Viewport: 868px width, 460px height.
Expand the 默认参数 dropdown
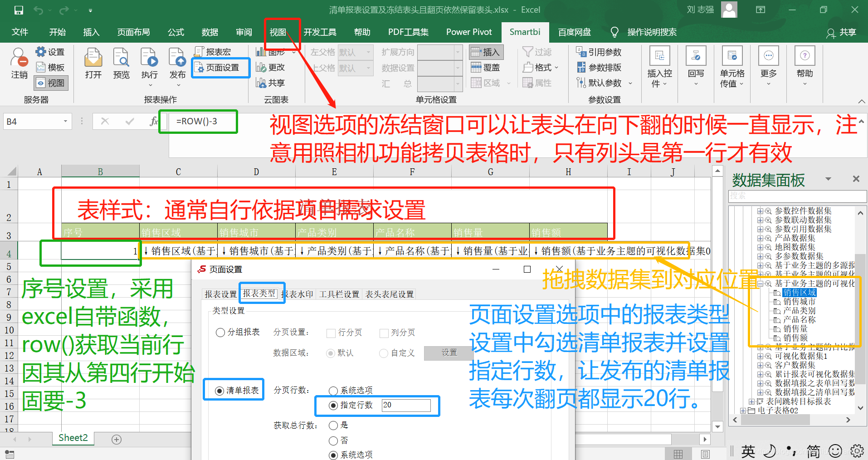pos(630,83)
